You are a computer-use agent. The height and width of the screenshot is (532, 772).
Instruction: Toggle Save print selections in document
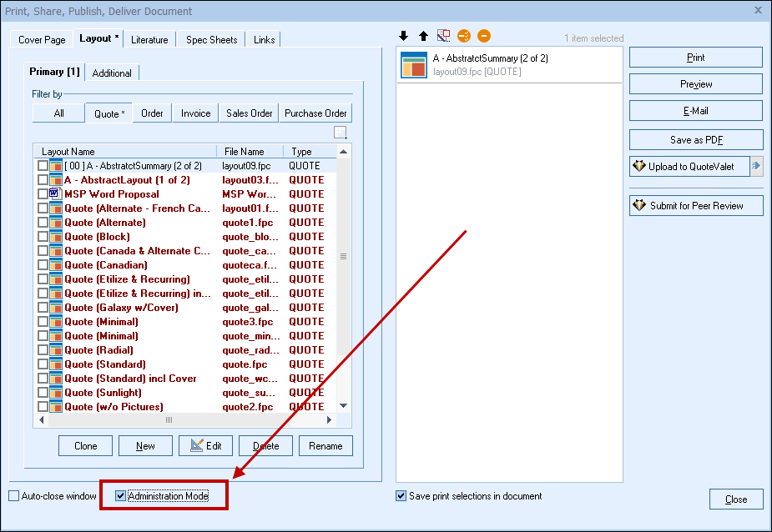pyautogui.click(x=401, y=496)
